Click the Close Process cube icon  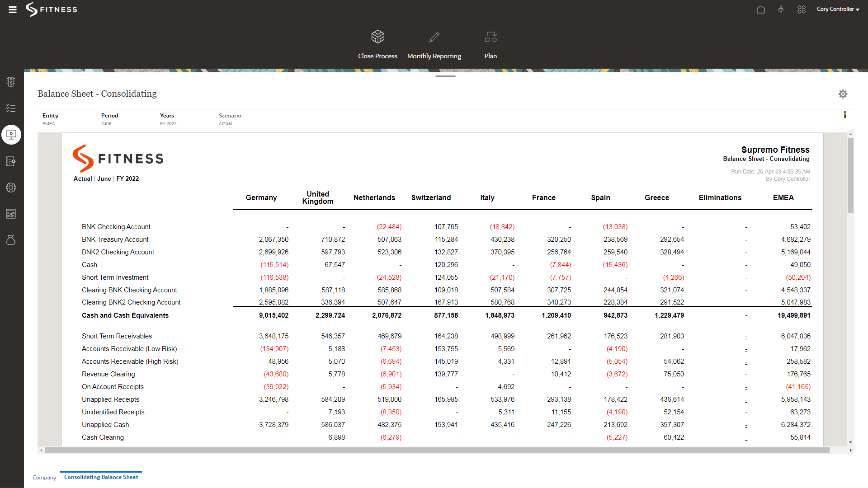coord(377,37)
